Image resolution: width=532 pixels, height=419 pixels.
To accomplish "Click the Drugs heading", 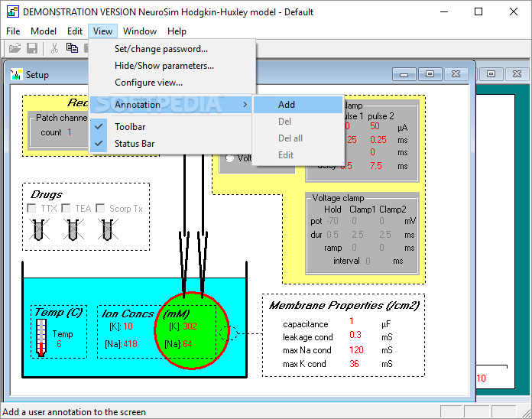I will pyautogui.click(x=47, y=194).
